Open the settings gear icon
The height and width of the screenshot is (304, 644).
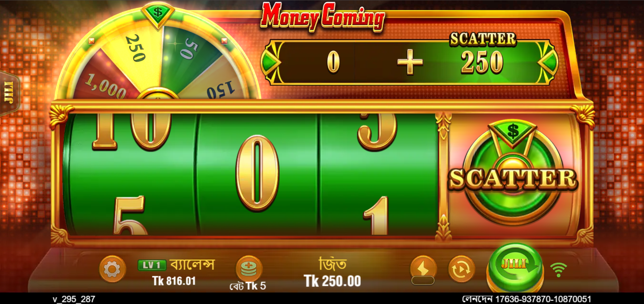coord(112,269)
